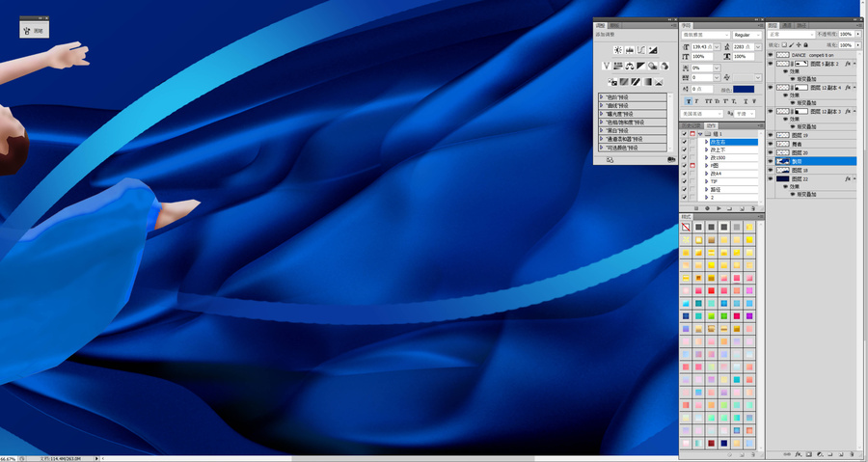Add a Vibrance adjustment
The height and width of the screenshot is (462, 868).
pyautogui.click(x=607, y=66)
